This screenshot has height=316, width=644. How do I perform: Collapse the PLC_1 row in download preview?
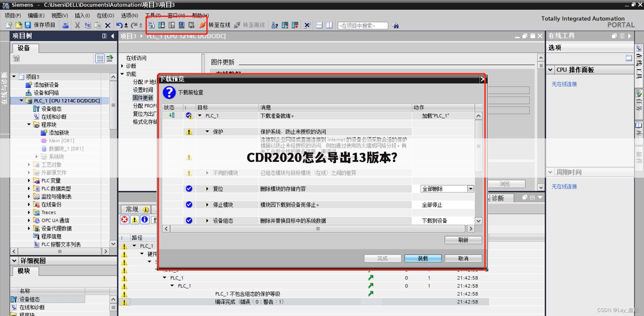coord(200,116)
